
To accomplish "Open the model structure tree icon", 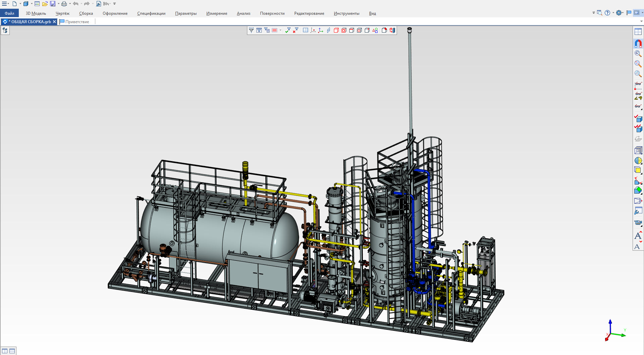I will pyautogui.click(x=5, y=31).
